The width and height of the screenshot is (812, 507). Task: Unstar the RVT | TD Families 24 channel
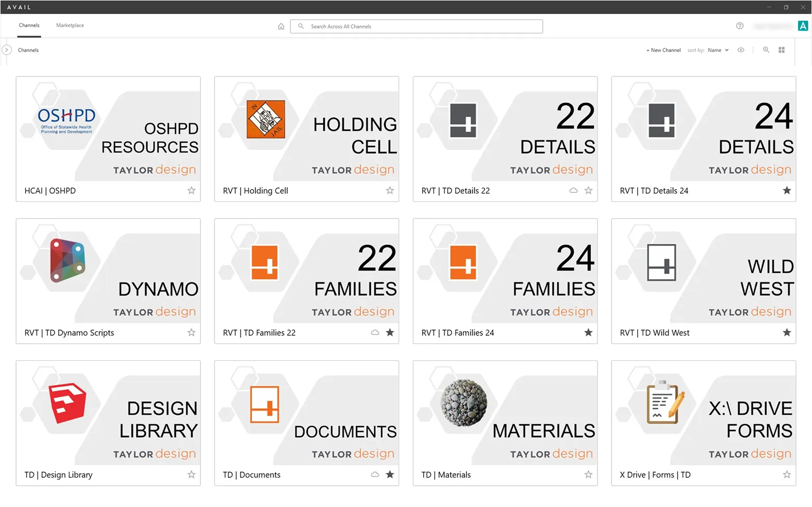(x=588, y=333)
